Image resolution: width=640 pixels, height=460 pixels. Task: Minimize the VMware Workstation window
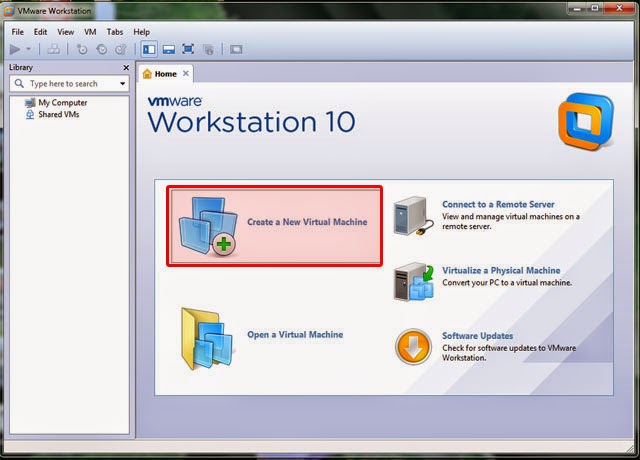[576, 8]
